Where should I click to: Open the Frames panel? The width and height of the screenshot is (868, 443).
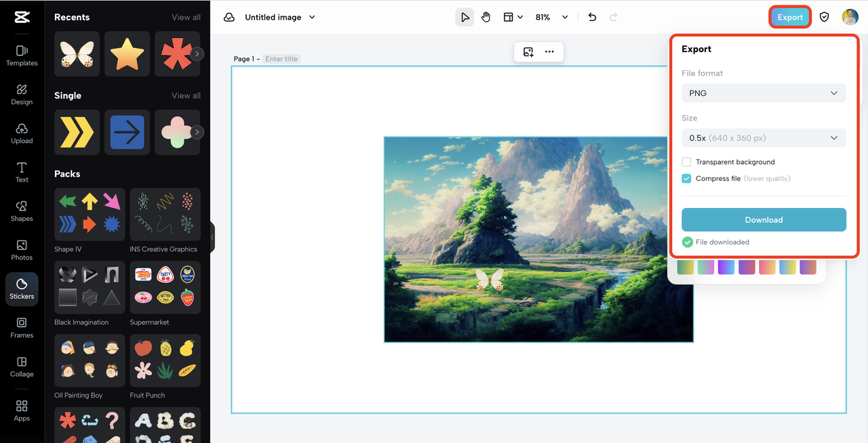tap(21, 329)
